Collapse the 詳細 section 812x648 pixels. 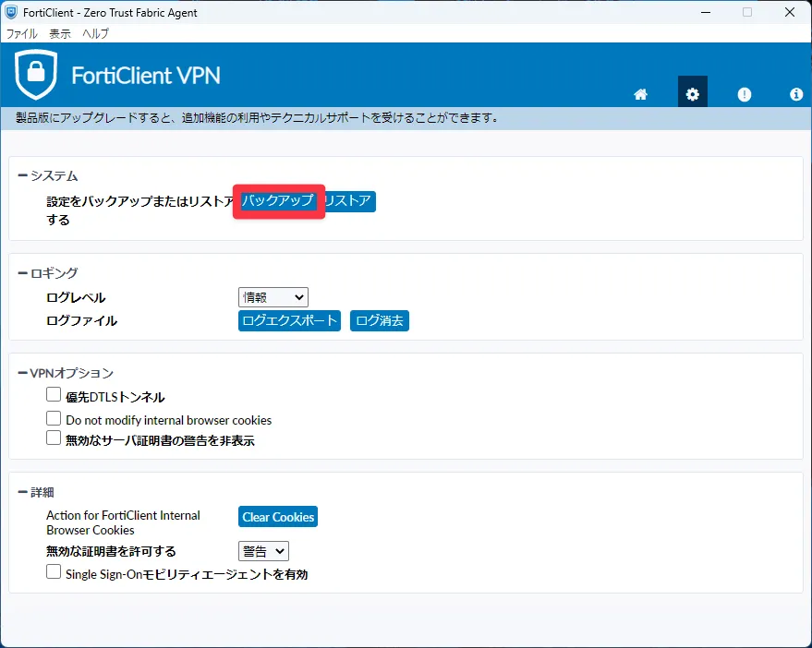[x=22, y=493]
